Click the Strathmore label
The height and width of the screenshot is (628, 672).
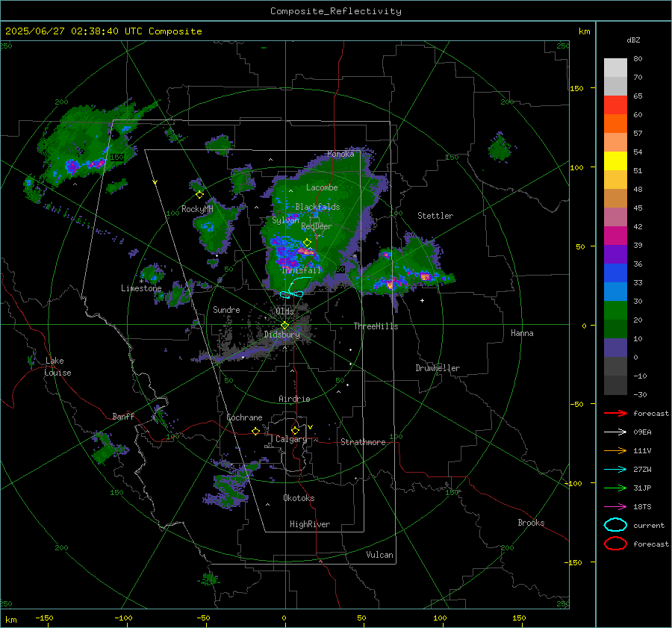363,442
